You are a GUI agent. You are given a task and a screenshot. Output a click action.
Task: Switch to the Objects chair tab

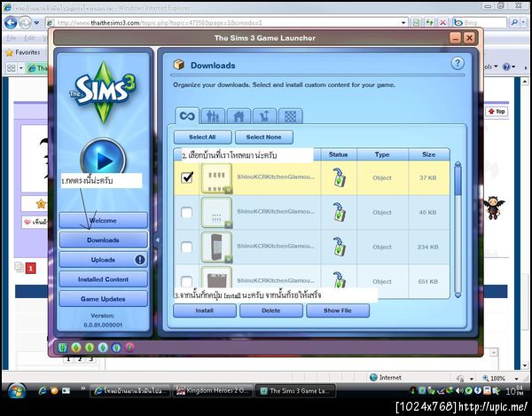[264, 117]
